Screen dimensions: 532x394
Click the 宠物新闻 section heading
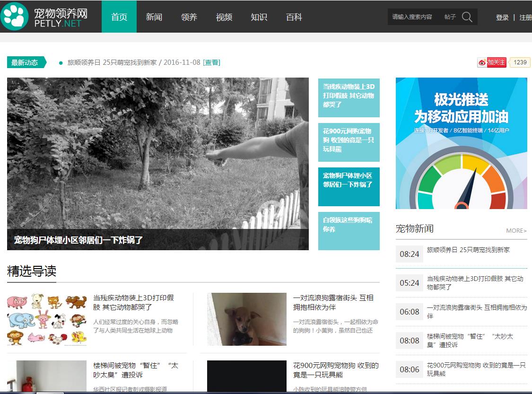(415, 229)
